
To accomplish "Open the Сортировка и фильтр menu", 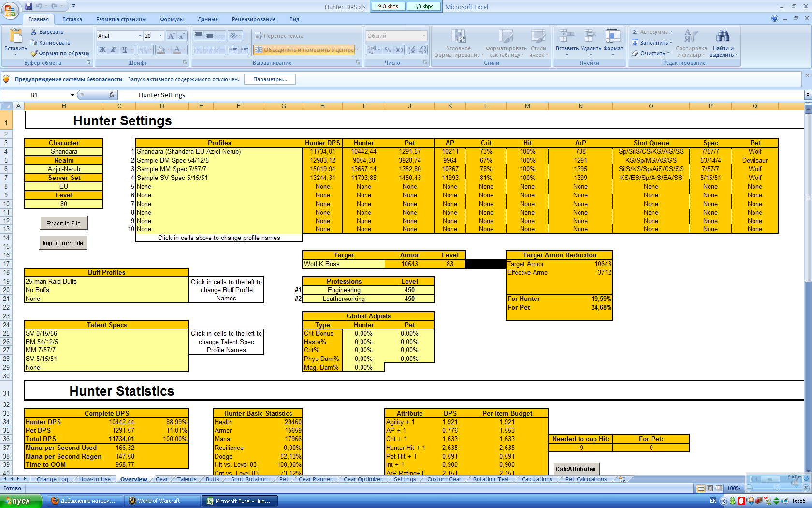I will click(691, 43).
